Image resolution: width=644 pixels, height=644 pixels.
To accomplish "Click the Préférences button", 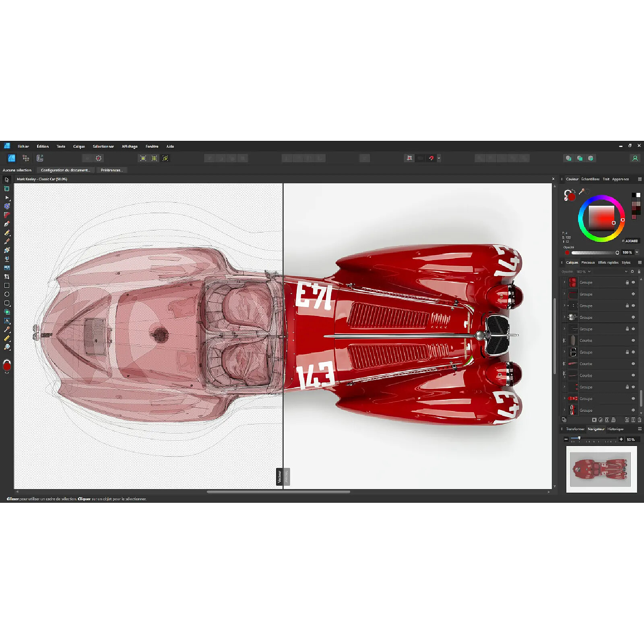I will pyautogui.click(x=111, y=170).
